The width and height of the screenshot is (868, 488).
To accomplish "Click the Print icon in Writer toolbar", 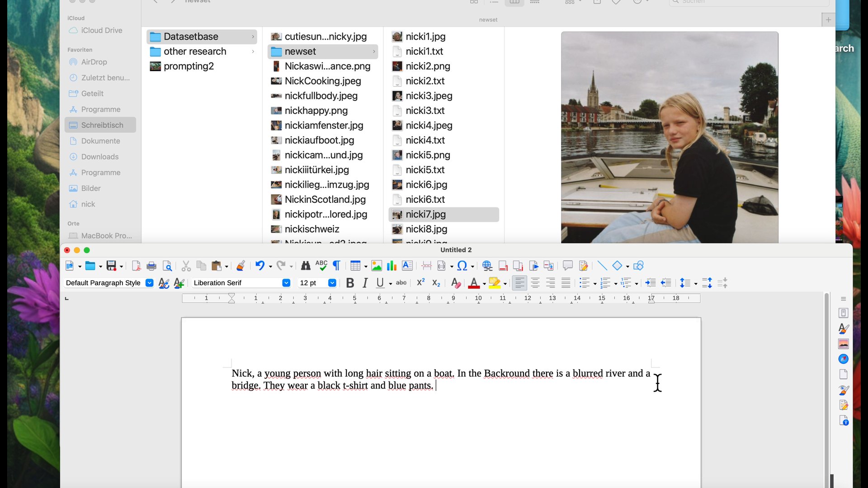I will (x=152, y=266).
